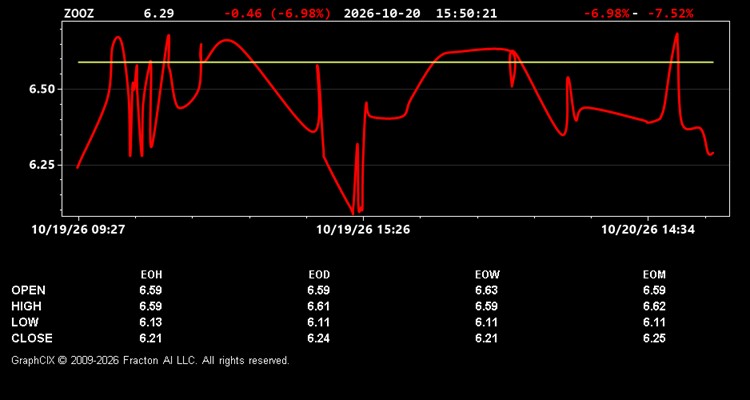The width and height of the screenshot is (750, 400).
Task: Click the ZOOZ ticker symbol
Action: pos(79,13)
